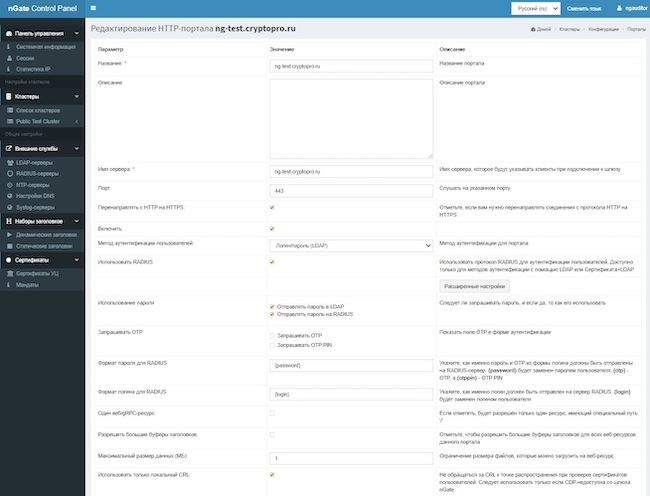Click the icon beside Syslog-серверы
Viewport: 650px width, 496px height.
[10, 207]
